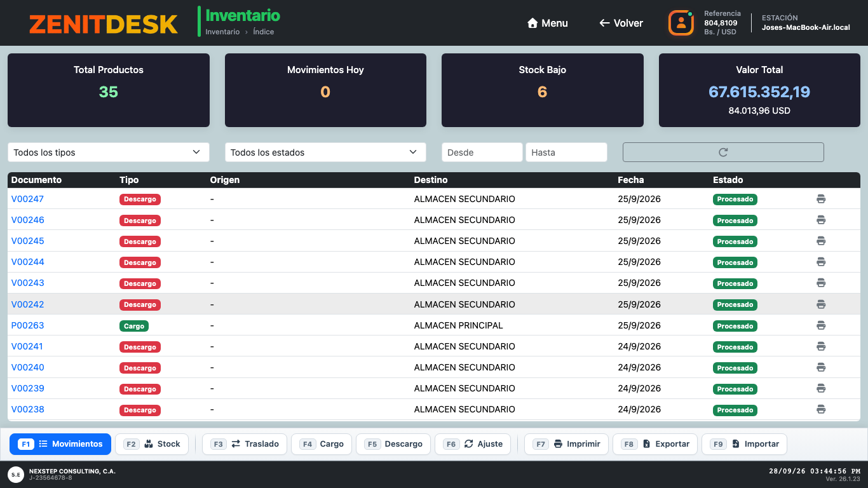Click the S.E company badge in the footer
The height and width of the screenshot is (488, 868).
pyautogui.click(x=16, y=474)
